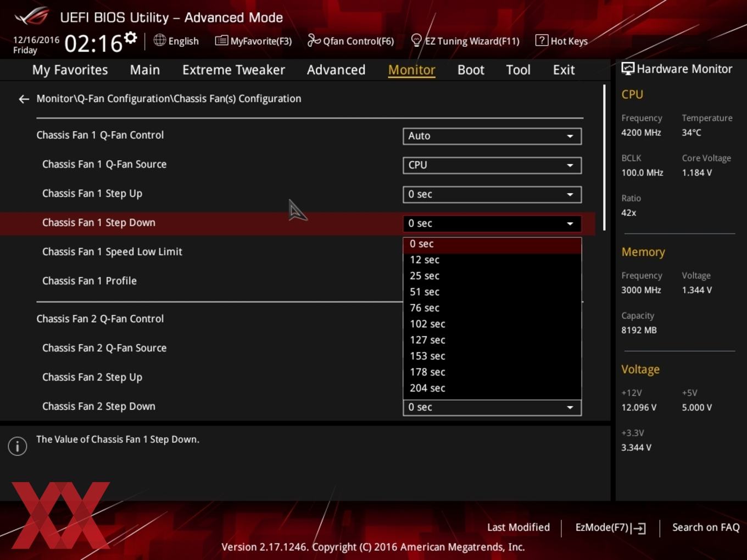Click the 3.344 V reading
The width and height of the screenshot is (747, 560).
point(636,448)
